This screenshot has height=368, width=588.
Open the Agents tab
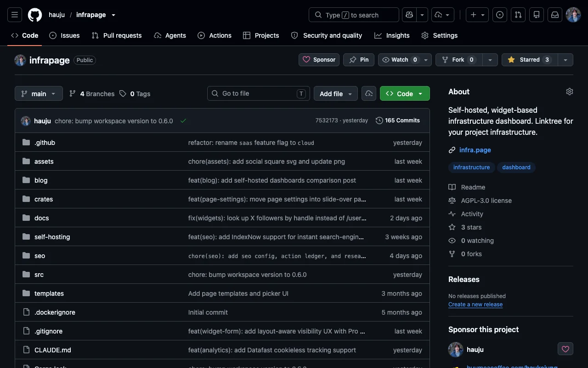(170, 35)
